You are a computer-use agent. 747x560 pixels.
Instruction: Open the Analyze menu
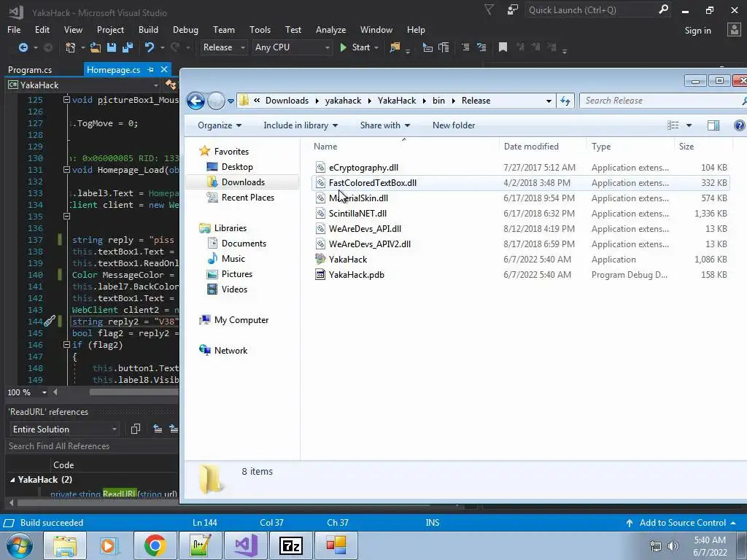tap(330, 29)
